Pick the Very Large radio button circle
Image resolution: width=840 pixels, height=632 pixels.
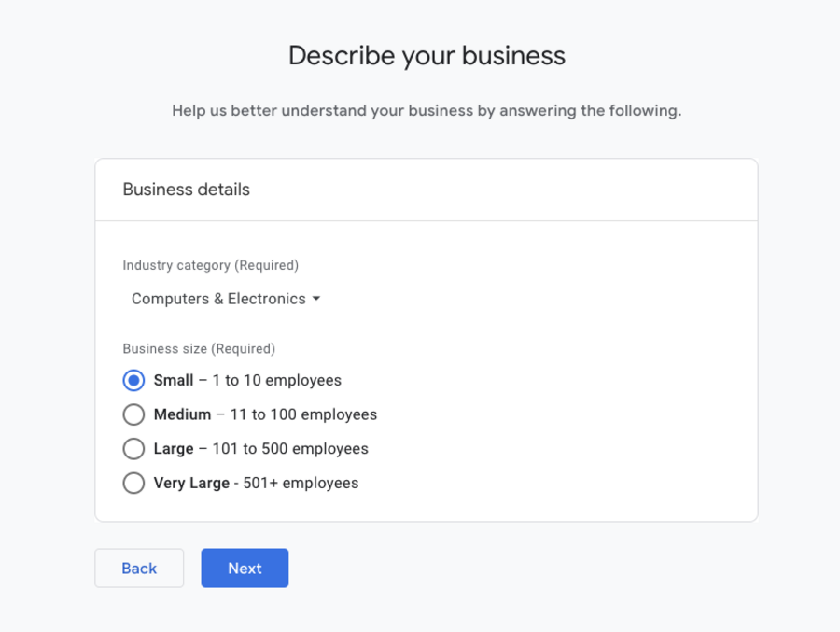133,483
